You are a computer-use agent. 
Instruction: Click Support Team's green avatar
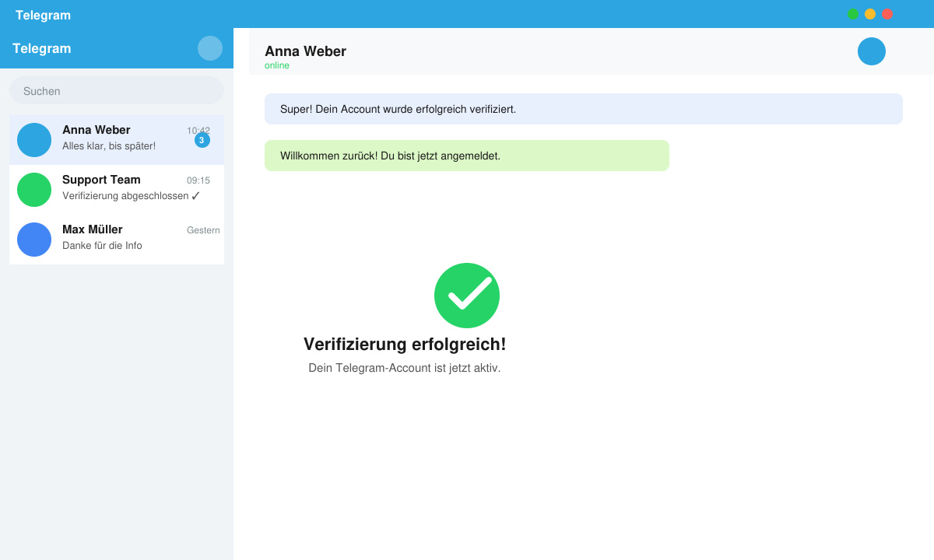tap(34, 190)
